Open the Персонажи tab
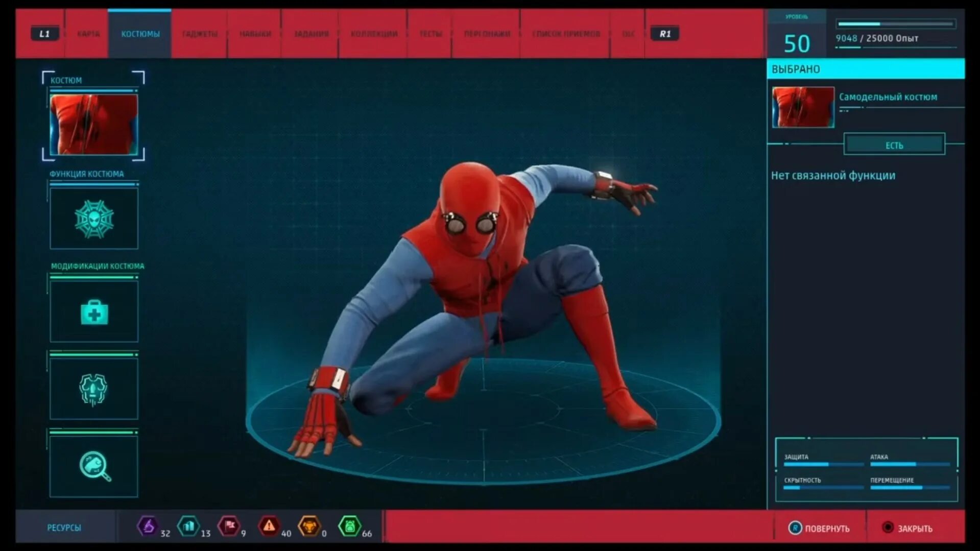Viewport: 980px width, 551px height. coord(487,34)
